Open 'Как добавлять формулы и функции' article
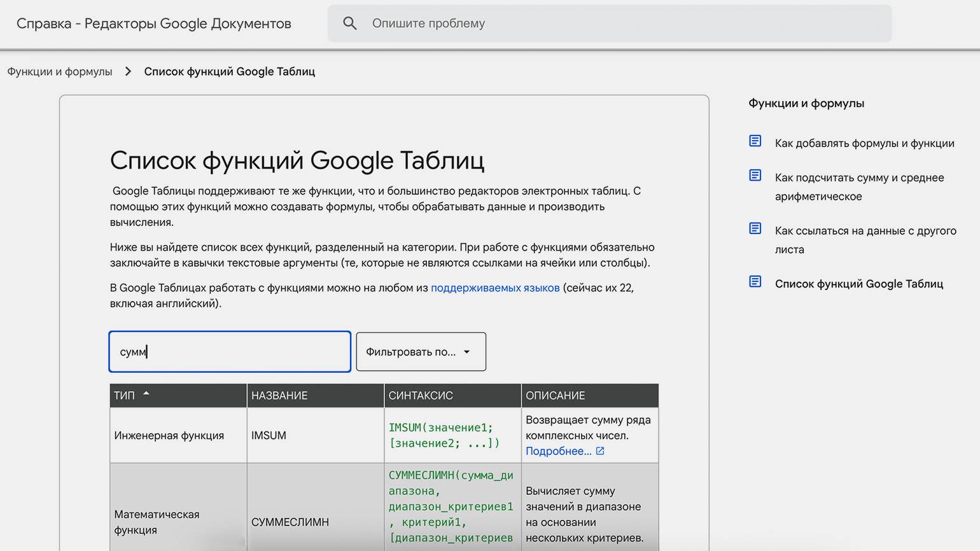The height and width of the screenshot is (551, 980). tap(864, 143)
